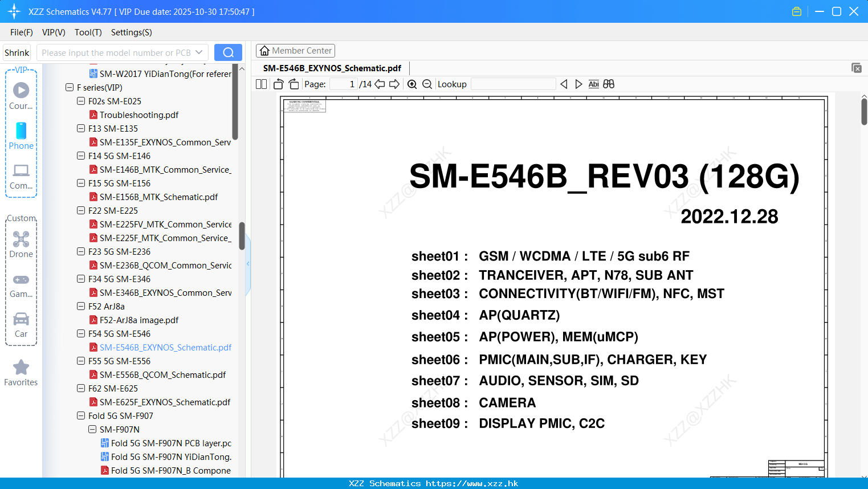Open F52-ArJ8a image.pdf

coord(139,320)
